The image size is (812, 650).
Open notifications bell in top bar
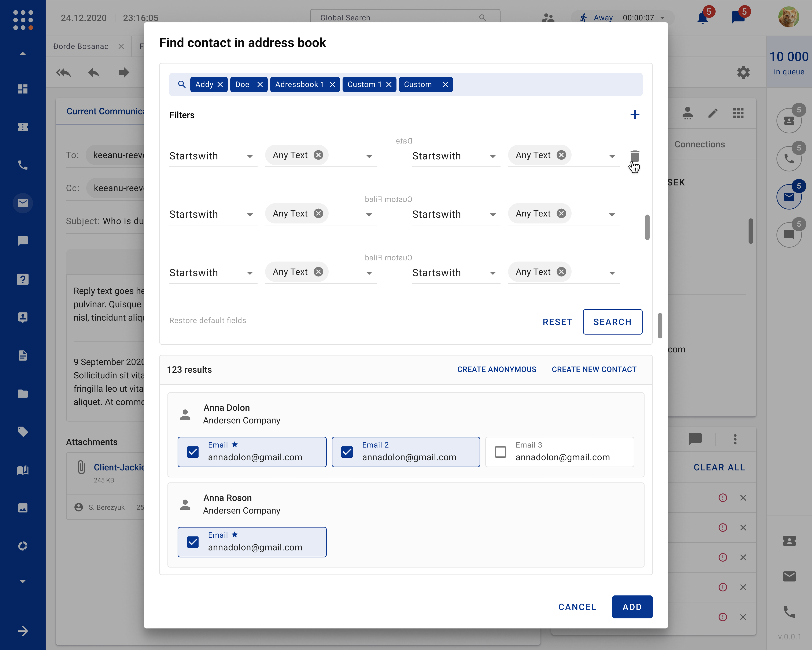coord(702,18)
